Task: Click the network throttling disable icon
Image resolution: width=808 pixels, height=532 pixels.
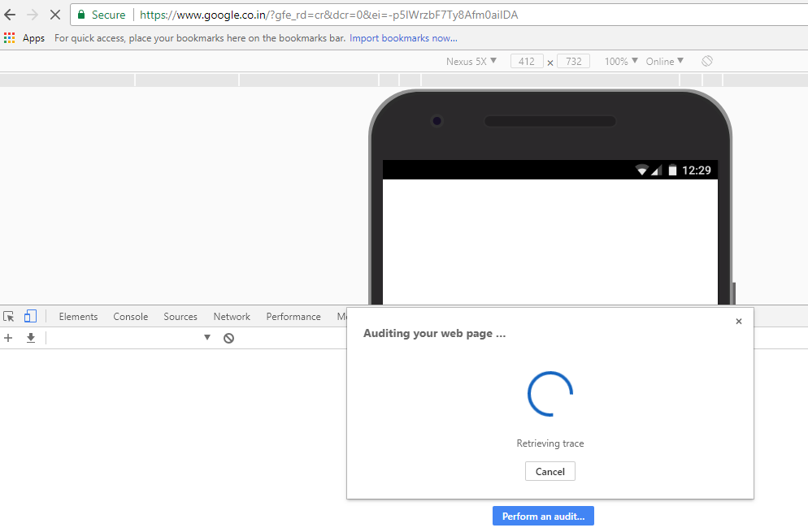Action: [x=228, y=337]
